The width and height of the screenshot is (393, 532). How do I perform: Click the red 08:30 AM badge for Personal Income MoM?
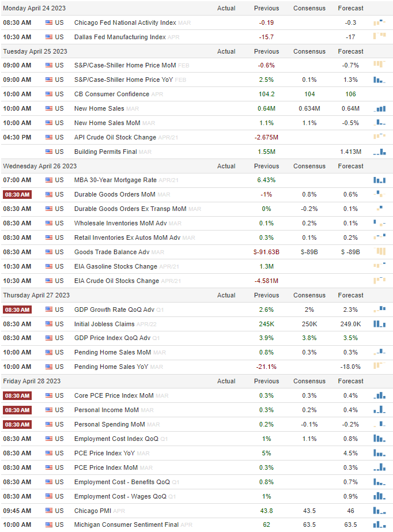click(x=17, y=410)
